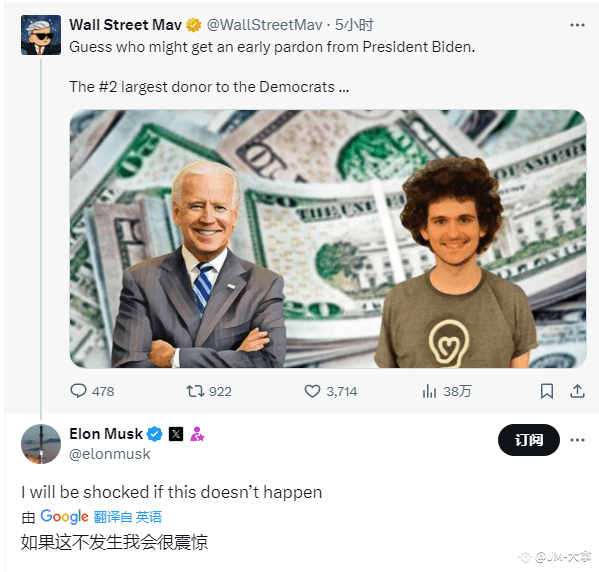
Task: Open the @elonmusk profile handle
Action: (x=110, y=454)
